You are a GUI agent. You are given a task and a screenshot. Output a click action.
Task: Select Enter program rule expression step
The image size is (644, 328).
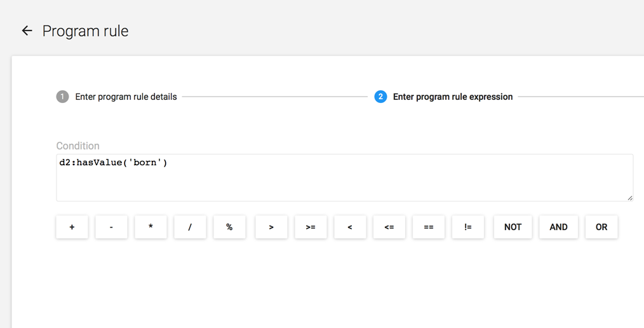(x=452, y=97)
